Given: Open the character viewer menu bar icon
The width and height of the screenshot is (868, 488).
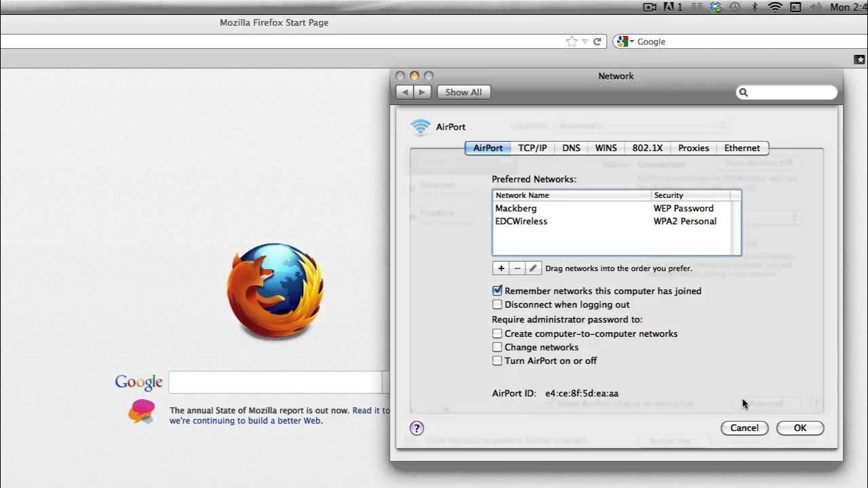Looking at the screenshot, I should [795, 7].
